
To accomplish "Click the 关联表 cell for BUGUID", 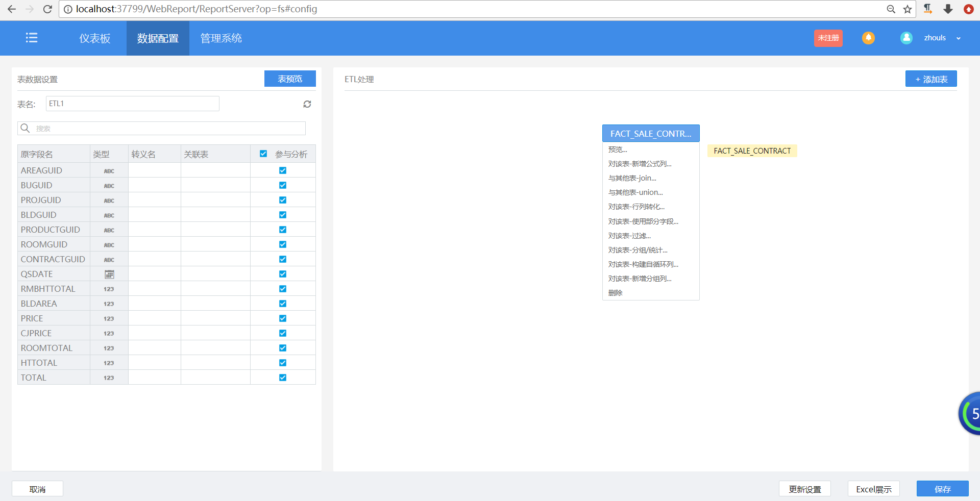I will pos(215,185).
